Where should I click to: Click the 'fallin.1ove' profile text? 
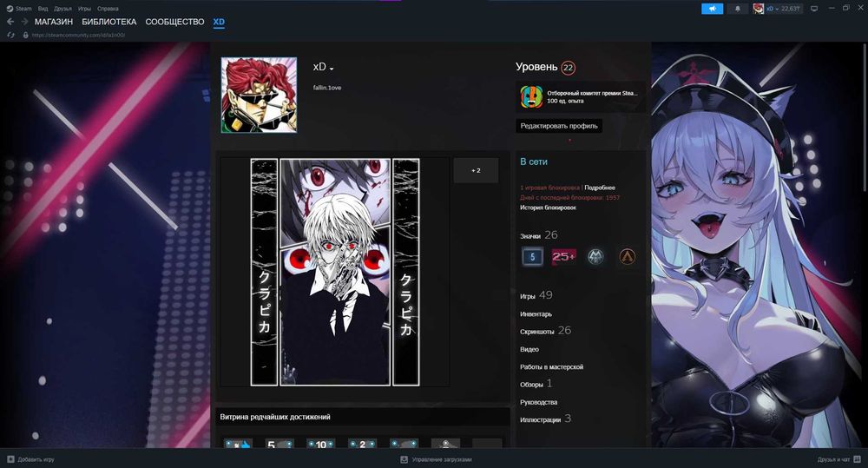[x=327, y=88]
